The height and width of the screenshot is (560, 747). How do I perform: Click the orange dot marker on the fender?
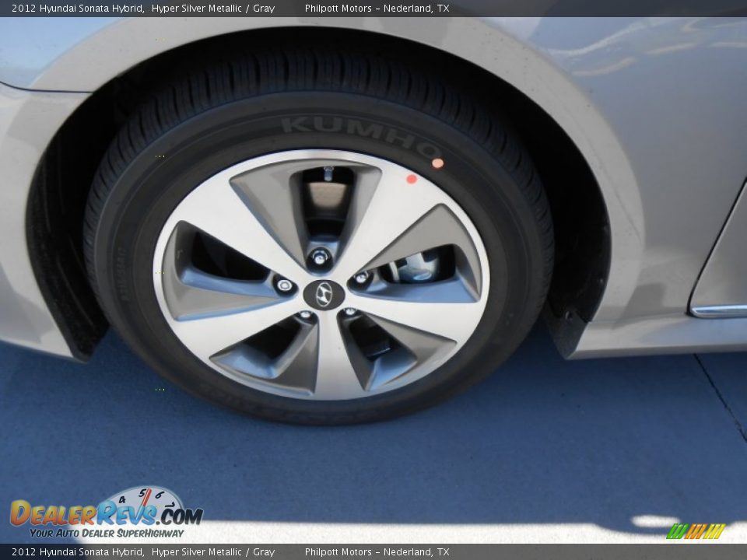pos(437,163)
